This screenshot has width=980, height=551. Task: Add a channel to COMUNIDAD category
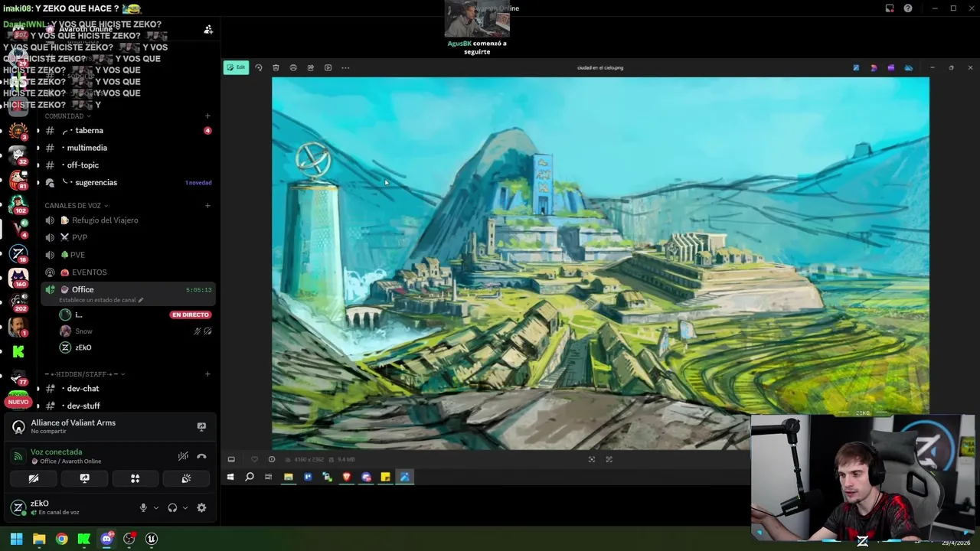point(207,116)
